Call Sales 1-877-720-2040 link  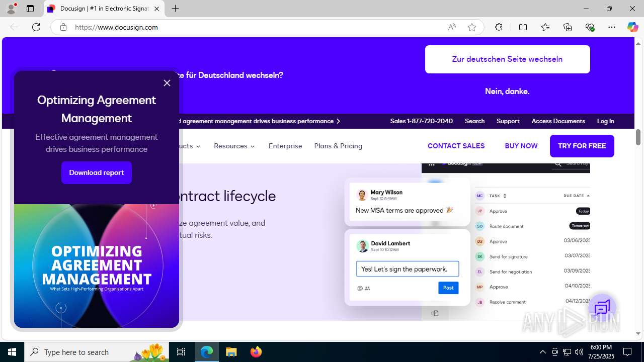421,121
